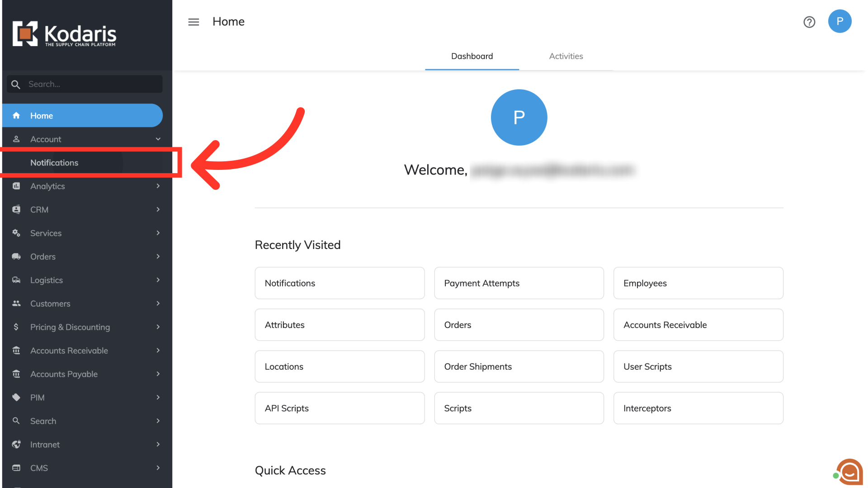Viewport: 868px width, 488px height.
Task: Click the CRM sidebar icon
Action: 16,210
